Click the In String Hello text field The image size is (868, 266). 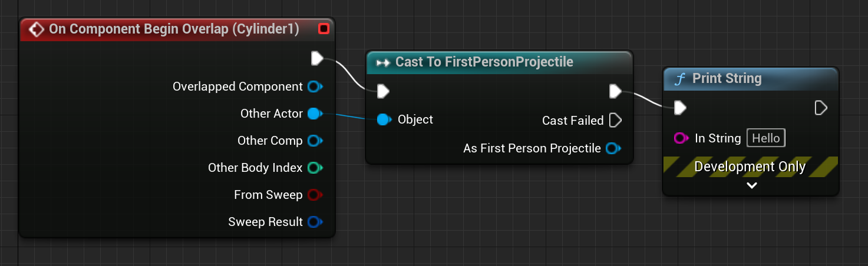pos(766,138)
